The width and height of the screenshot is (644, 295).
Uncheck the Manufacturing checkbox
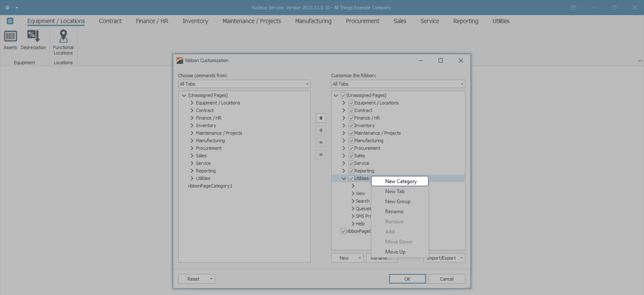pyautogui.click(x=351, y=141)
